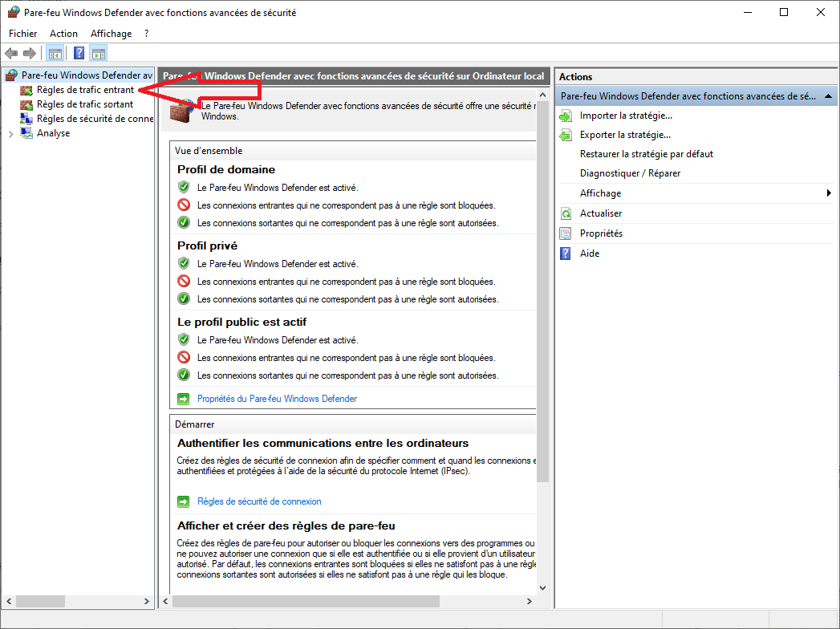Collapse the Actions section header arrow

tap(828, 96)
